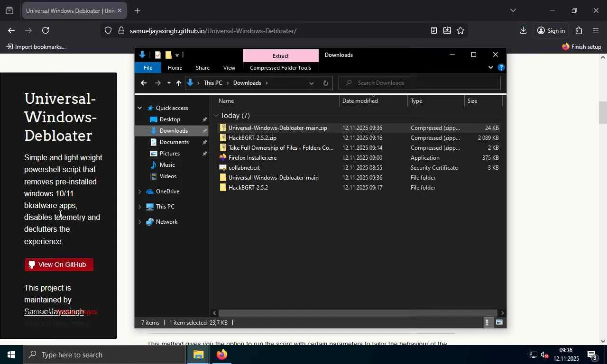
Task: Click the File Explorer taskbar icon
Action: [198, 355]
